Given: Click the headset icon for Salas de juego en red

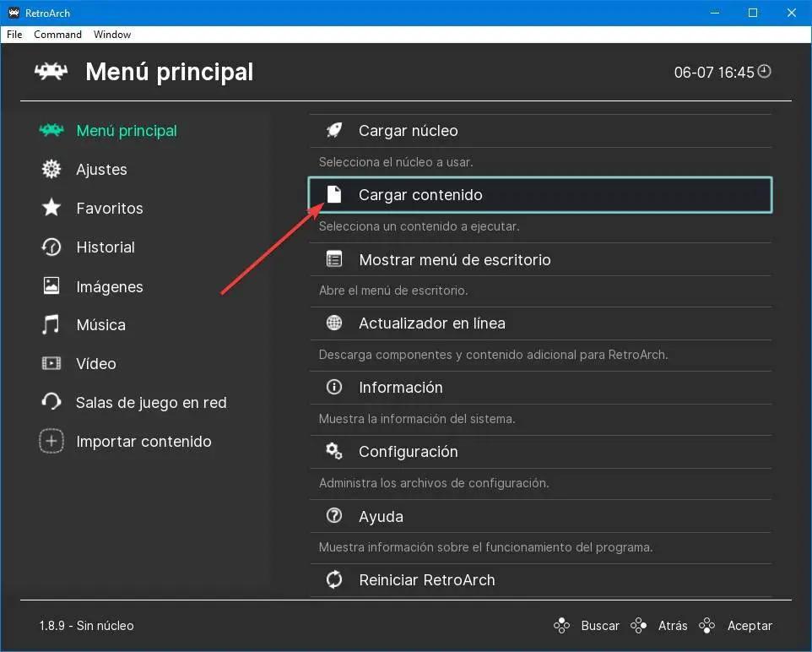Looking at the screenshot, I should tap(51, 402).
